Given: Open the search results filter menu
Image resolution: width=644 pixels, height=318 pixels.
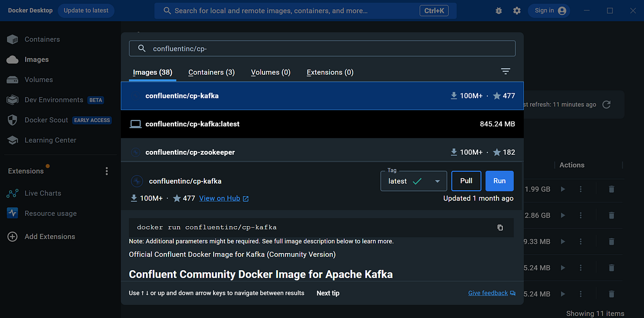Looking at the screenshot, I should 505,71.
